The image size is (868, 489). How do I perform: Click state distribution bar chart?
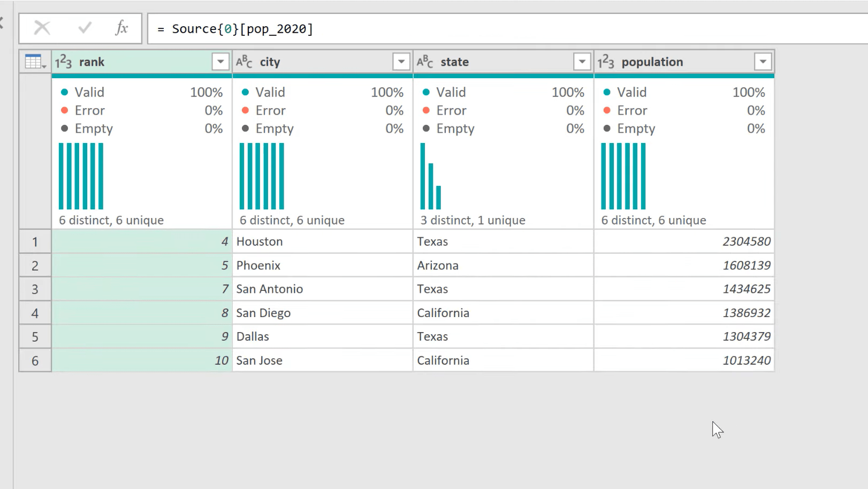[x=431, y=176]
